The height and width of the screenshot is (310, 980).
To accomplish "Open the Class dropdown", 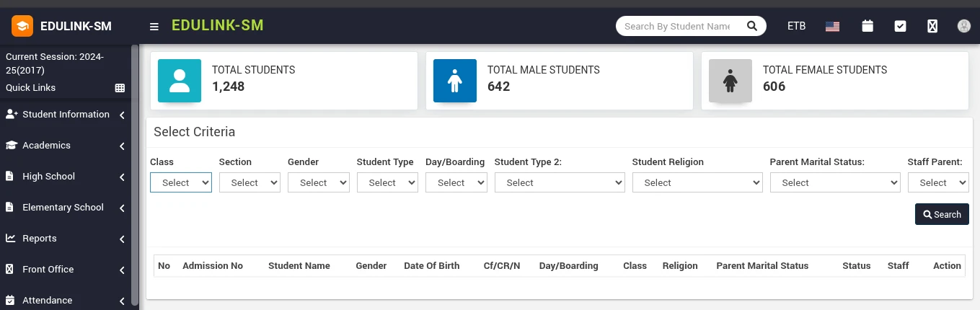I will click(x=181, y=182).
